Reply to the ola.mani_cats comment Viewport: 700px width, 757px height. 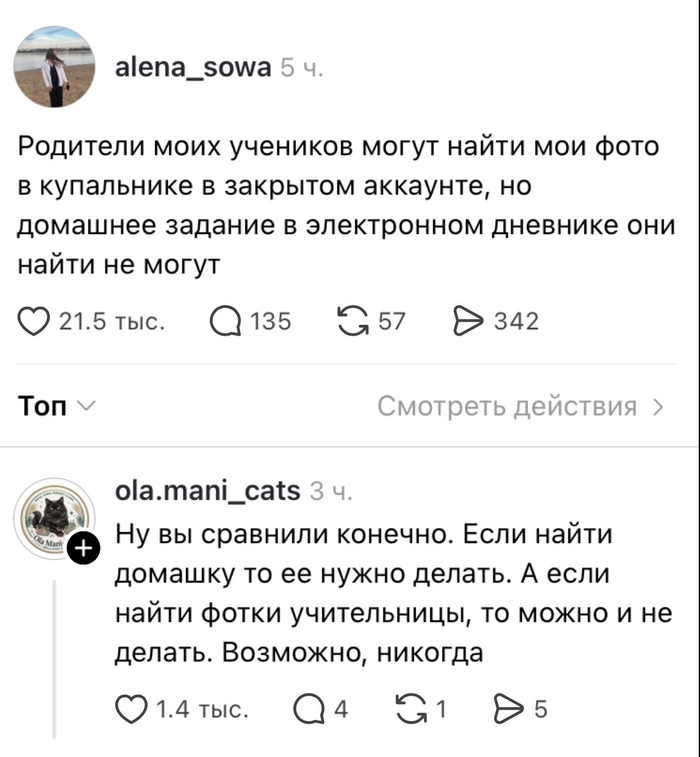point(309,710)
